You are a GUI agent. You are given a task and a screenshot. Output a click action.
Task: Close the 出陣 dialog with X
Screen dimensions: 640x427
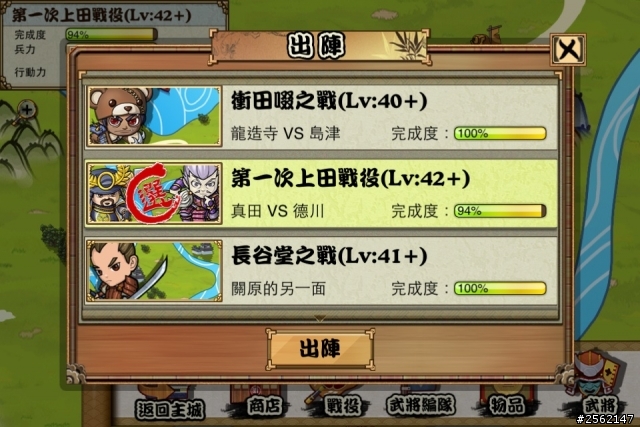(568, 50)
